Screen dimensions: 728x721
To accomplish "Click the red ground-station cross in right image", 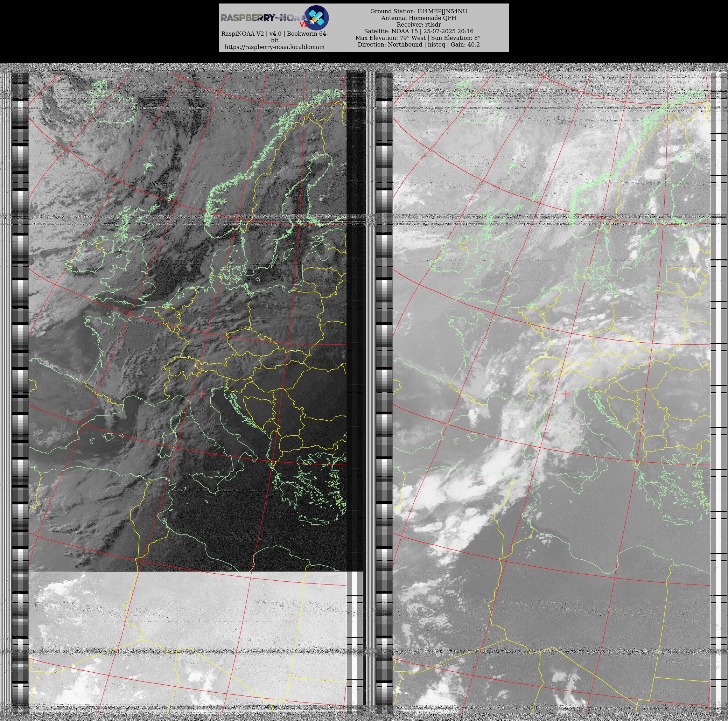I will coord(565,393).
